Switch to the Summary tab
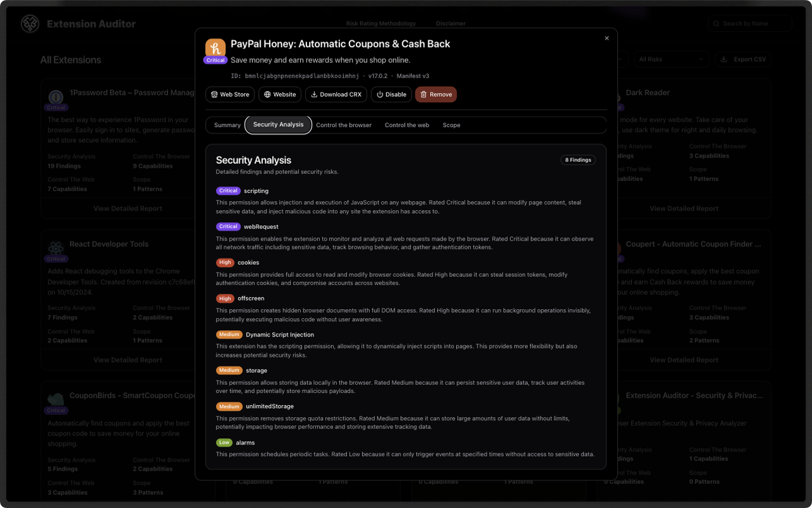This screenshot has width=812, height=508. [x=227, y=125]
